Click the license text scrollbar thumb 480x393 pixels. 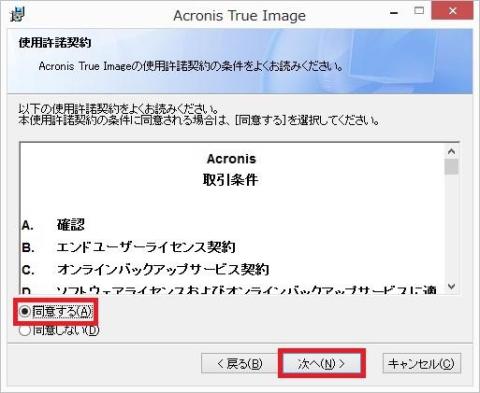pyautogui.click(x=452, y=167)
